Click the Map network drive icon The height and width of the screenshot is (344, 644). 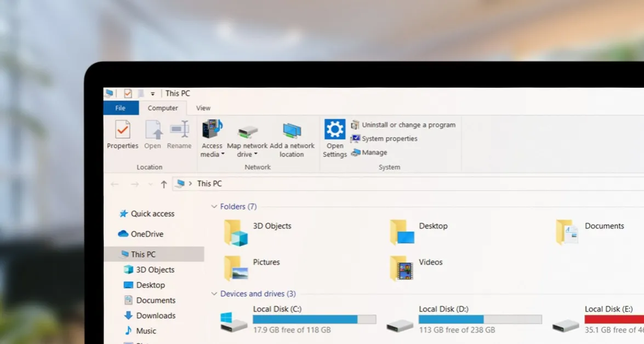(x=248, y=132)
